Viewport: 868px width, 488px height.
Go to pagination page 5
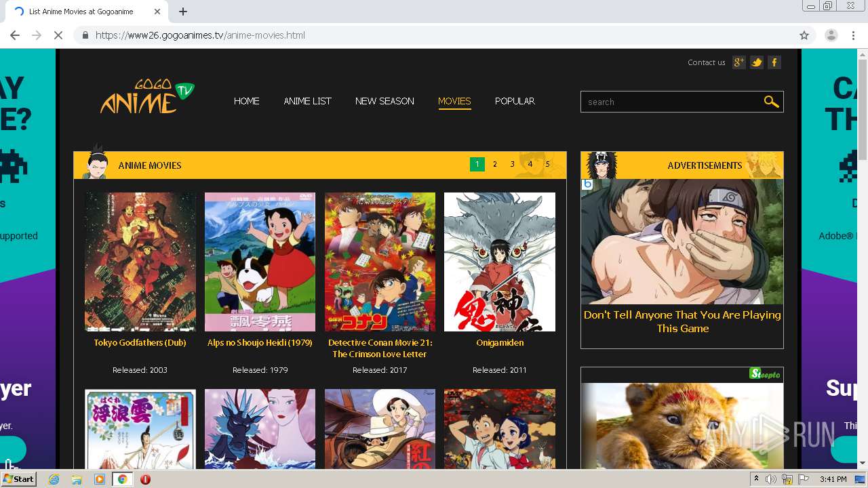(547, 164)
